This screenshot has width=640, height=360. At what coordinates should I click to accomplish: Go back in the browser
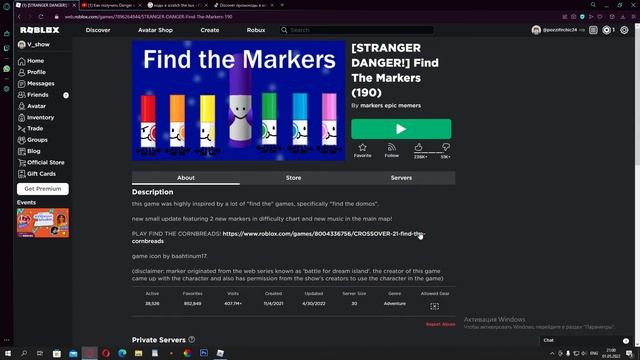pyautogui.click(x=19, y=17)
